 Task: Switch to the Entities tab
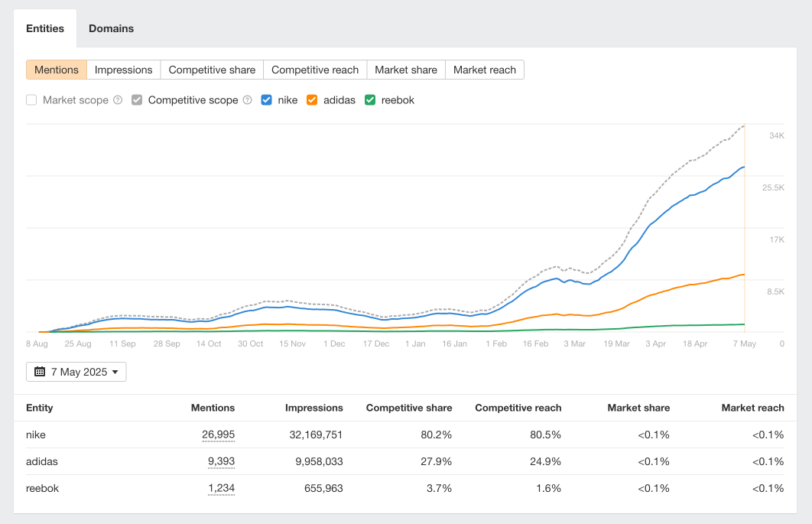pos(45,28)
